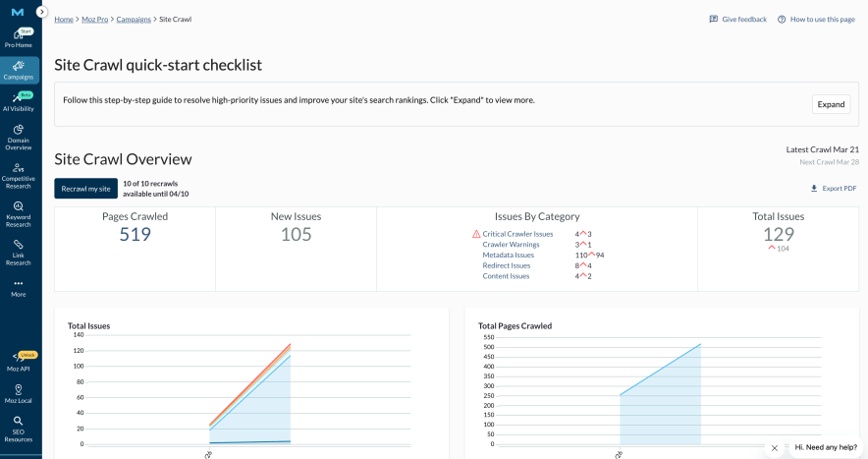Open Competitive Research section
The image size is (868, 459).
coord(19,176)
